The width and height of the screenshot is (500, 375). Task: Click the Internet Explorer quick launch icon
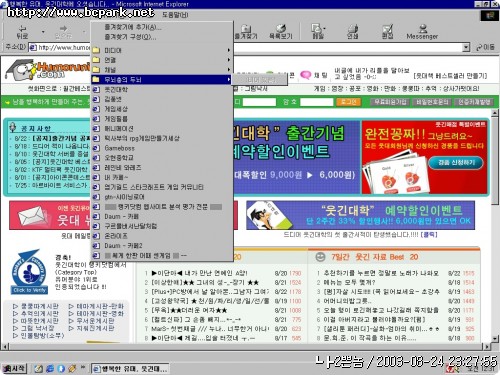tap(50, 368)
